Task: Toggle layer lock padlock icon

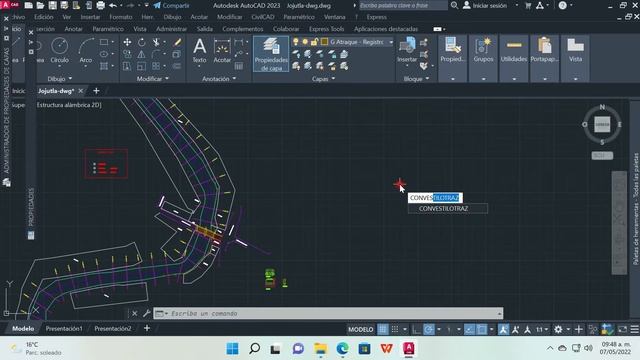Action: click(x=314, y=42)
